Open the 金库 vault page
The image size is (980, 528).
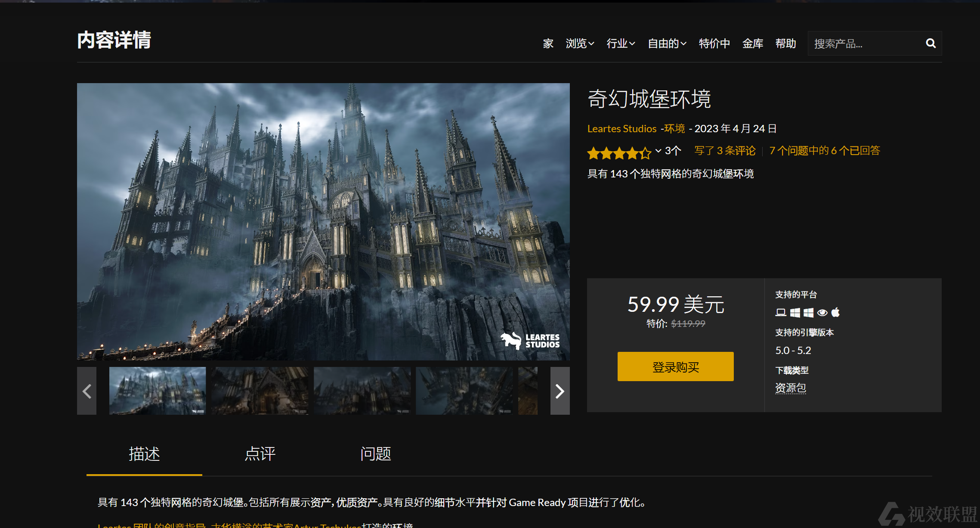click(x=753, y=43)
